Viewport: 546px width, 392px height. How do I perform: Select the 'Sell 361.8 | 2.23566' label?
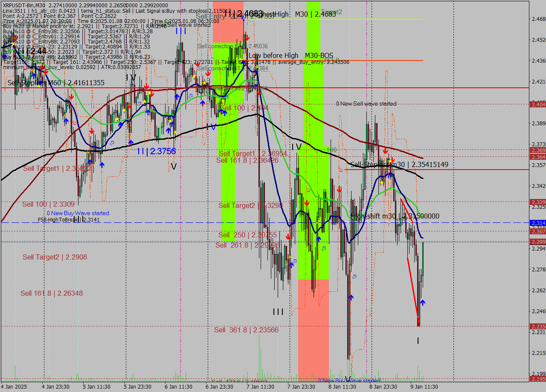(246, 330)
